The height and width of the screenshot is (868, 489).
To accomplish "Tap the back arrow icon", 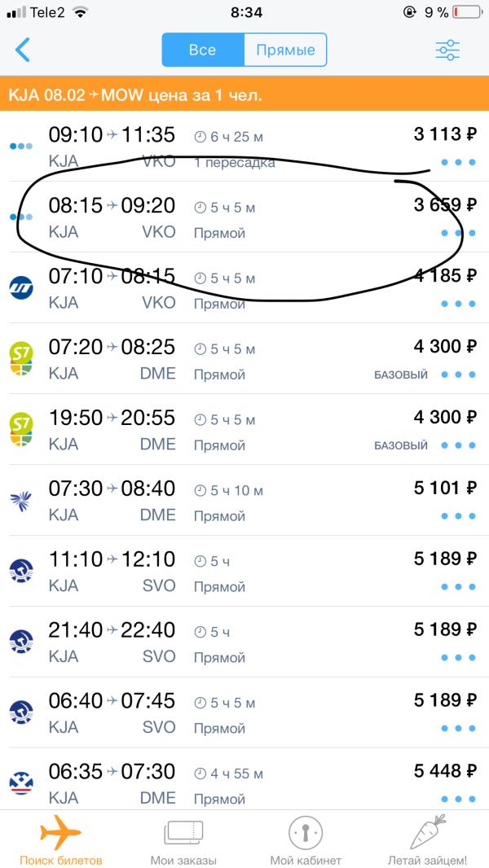I will pos(22,50).
